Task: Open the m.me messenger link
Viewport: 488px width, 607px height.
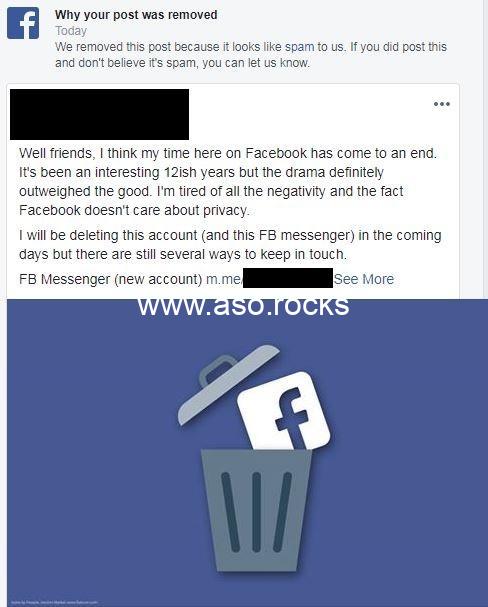Action: pyautogui.click(x=224, y=279)
